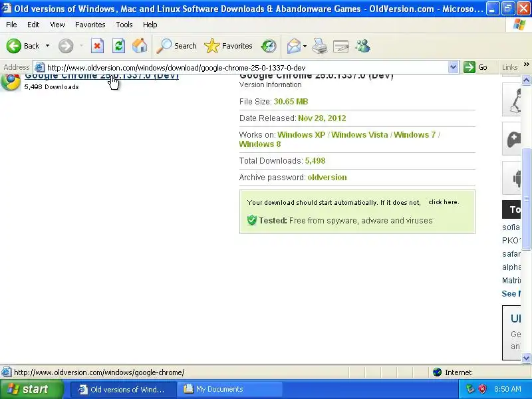
Task: Click the vertical scrollbar thumb
Action: (526, 199)
